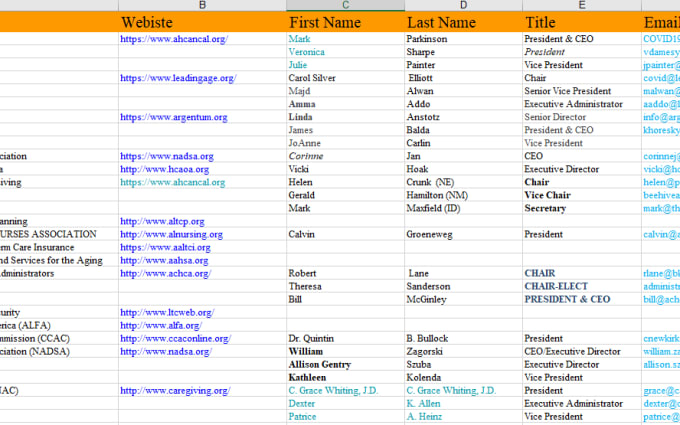680x425 pixels.
Task: Open the https://www.argentum.org link
Action: 174,117
